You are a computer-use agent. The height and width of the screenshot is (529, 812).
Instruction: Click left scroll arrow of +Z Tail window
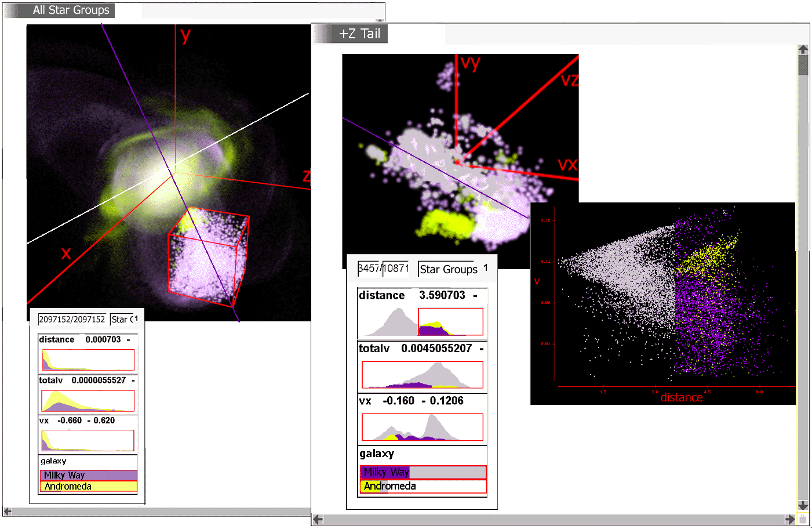pyautogui.click(x=318, y=519)
